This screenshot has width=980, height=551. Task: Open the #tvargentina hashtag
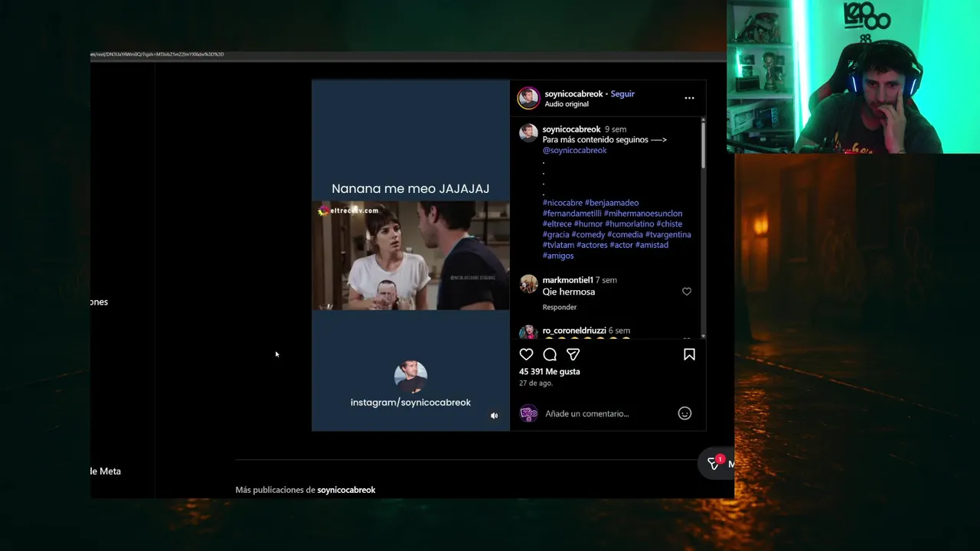pos(668,234)
